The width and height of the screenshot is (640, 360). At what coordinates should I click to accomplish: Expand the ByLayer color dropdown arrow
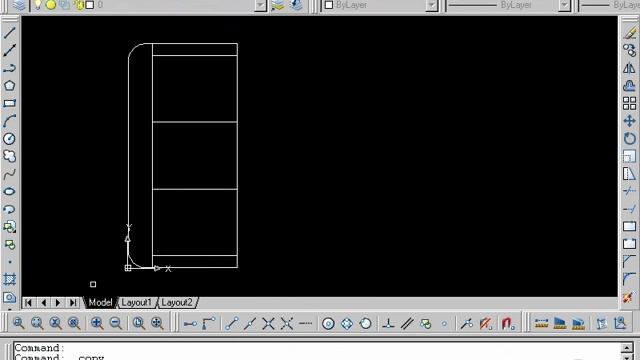431,5
